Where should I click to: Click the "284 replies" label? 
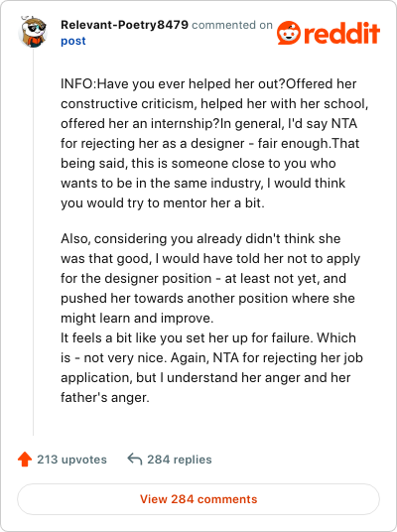point(180,460)
